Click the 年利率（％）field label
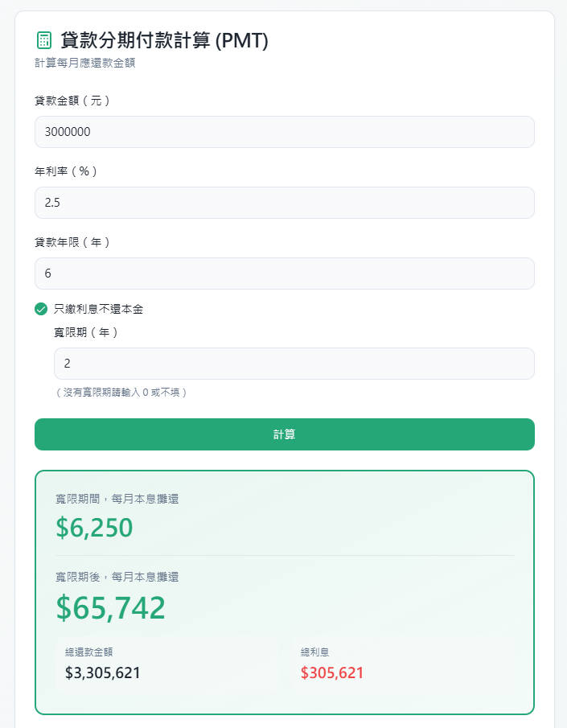This screenshot has height=728, width=567. pyautogui.click(x=66, y=171)
